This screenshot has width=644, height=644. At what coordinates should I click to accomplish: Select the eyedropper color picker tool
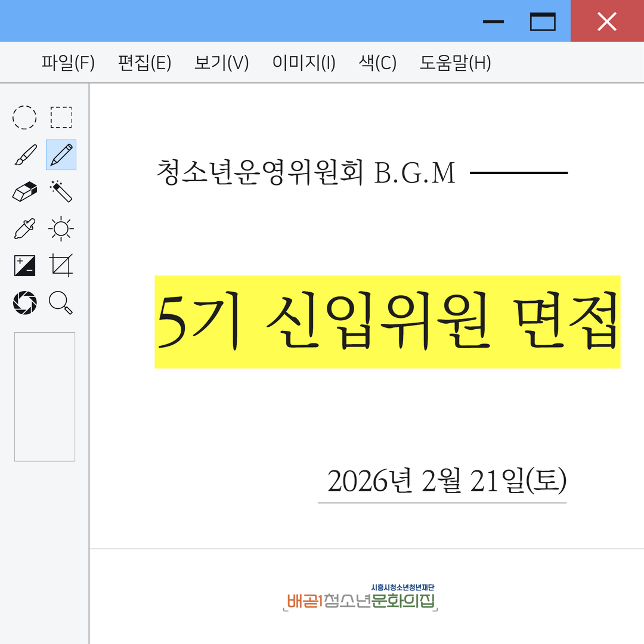point(25,229)
